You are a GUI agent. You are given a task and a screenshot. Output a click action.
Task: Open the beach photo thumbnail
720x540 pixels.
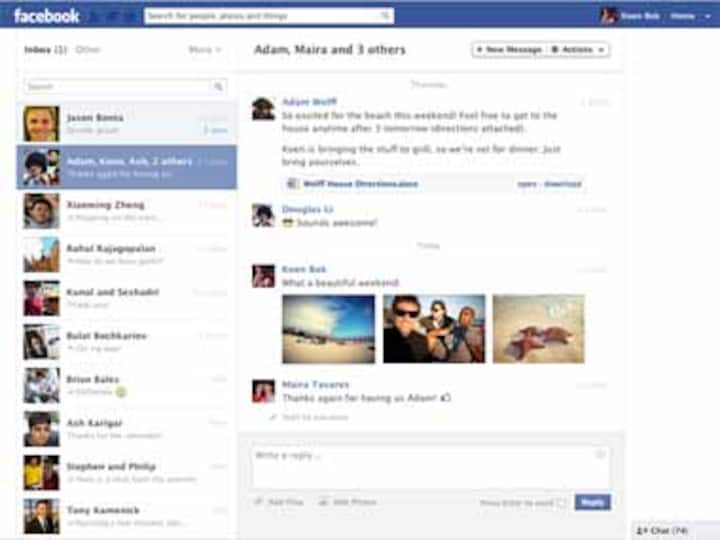point(327,328)
